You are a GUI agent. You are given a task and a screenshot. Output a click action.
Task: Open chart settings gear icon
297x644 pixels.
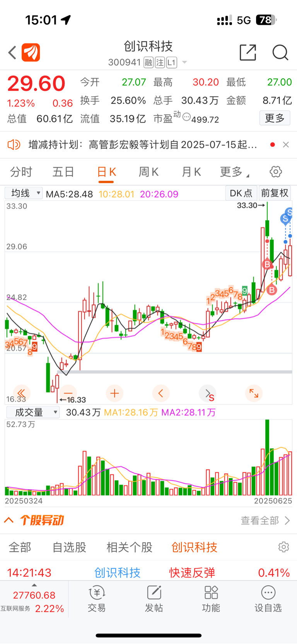point(276,172)
